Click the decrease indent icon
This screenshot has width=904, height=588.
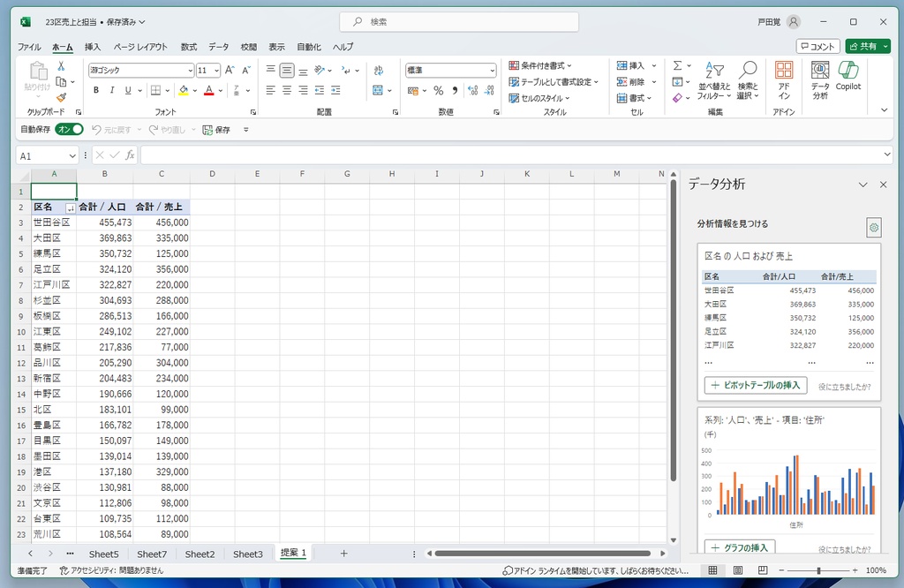click(319, 91)
